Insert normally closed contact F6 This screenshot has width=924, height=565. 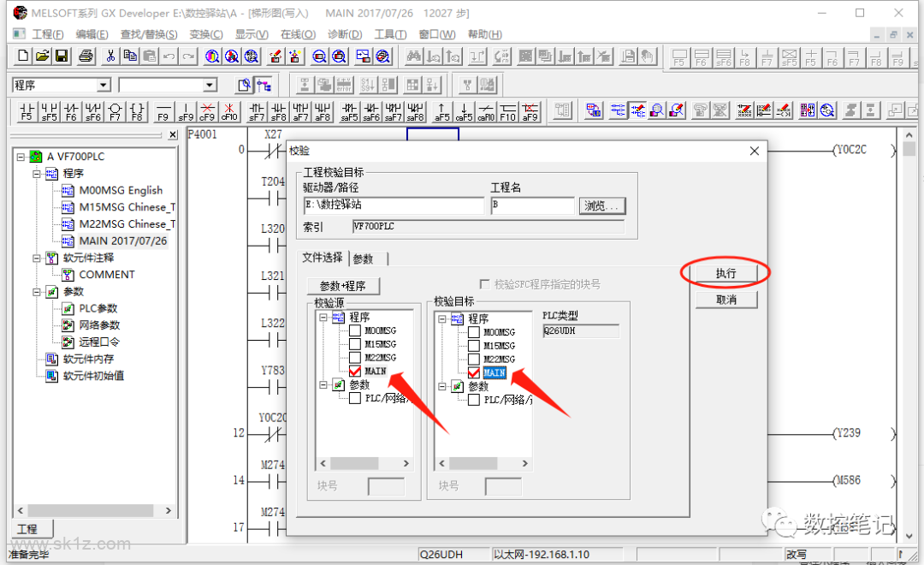point(71,111)
